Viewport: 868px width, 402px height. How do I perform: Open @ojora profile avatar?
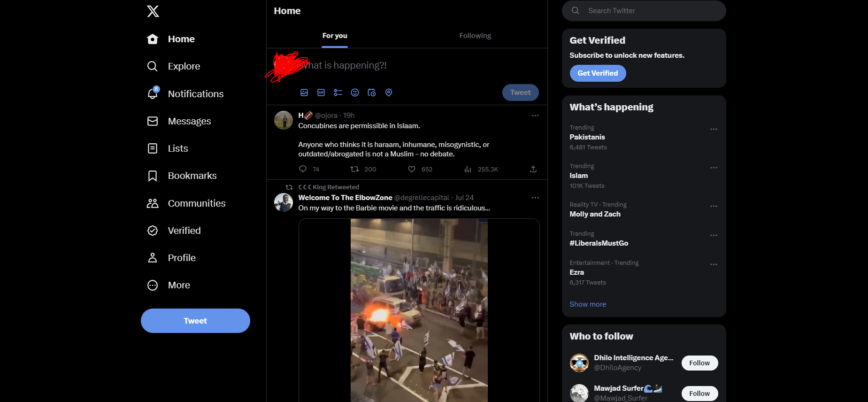pyautogui.click(x=284, y=120)
